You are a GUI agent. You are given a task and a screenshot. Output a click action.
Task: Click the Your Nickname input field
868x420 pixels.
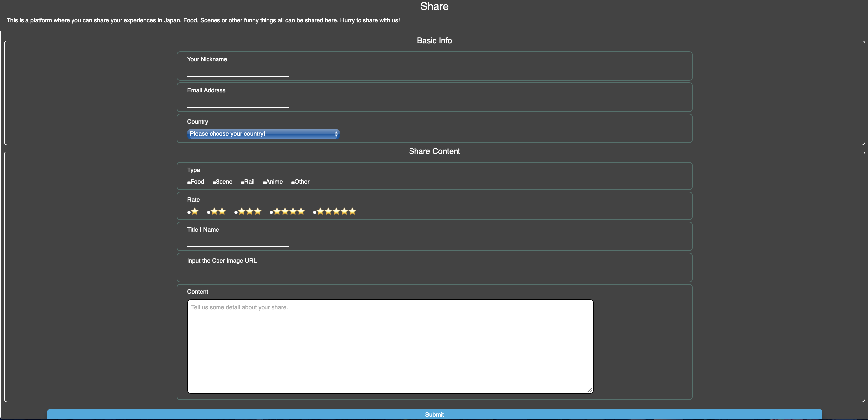[x=238, y=72]
